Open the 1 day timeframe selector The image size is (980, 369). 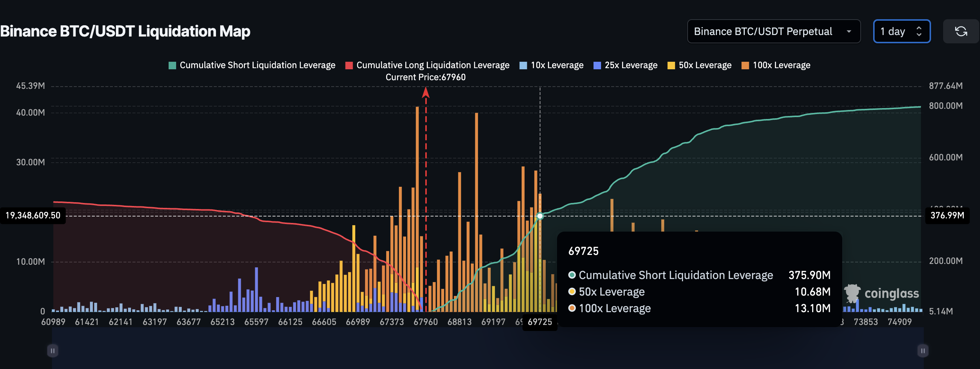click(x=902, y=31)
